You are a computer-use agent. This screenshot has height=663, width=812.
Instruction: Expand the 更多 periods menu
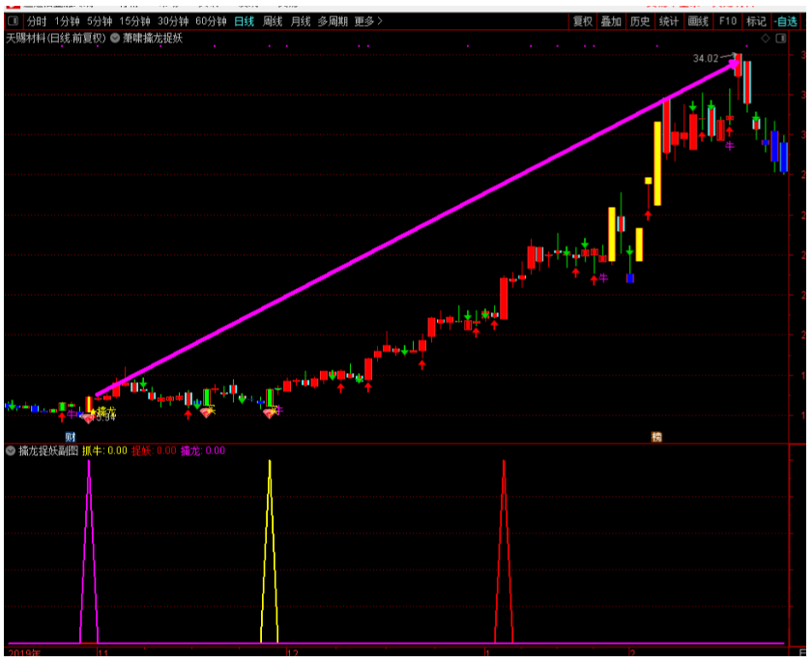pos(367,21)
